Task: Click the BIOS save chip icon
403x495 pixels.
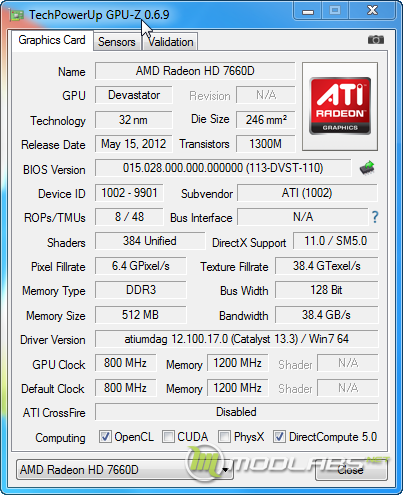Action: pos(367,168)
